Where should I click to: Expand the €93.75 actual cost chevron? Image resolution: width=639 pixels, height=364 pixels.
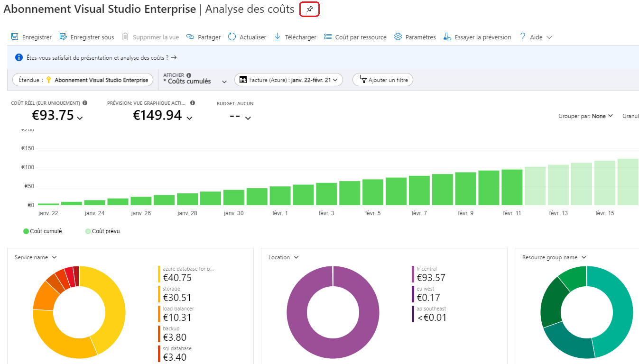click(80, 118)
